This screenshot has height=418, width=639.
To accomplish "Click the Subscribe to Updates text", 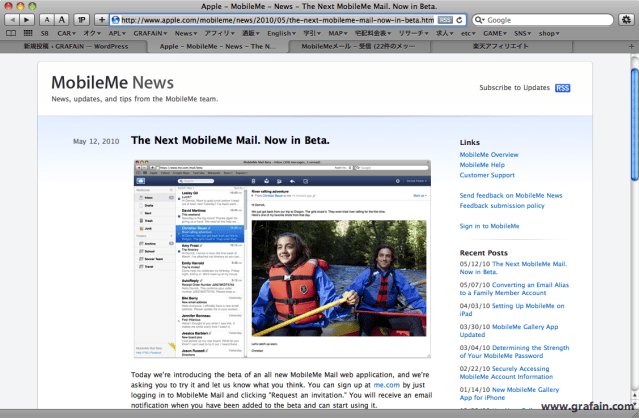I will click(514, 88).
